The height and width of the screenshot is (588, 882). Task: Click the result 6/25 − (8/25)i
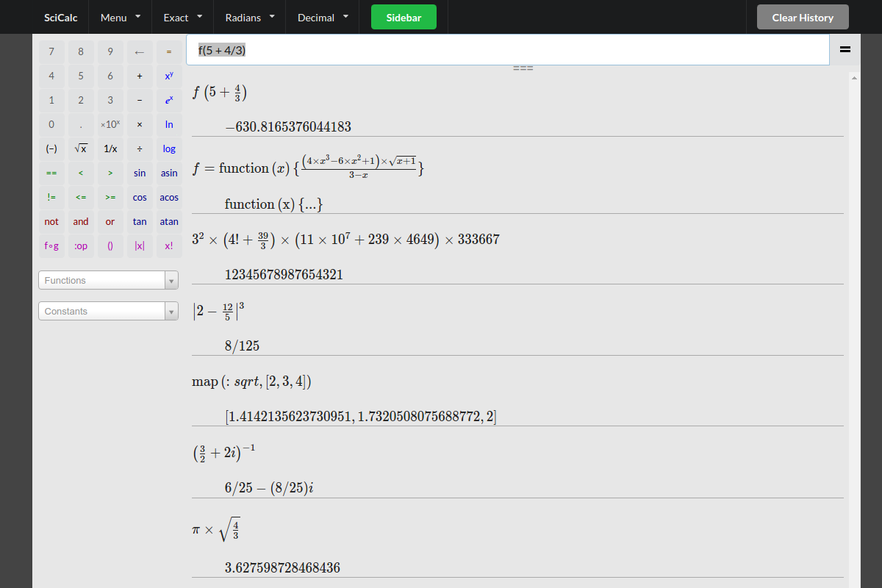pyautogui.click(x=269, y=488)
